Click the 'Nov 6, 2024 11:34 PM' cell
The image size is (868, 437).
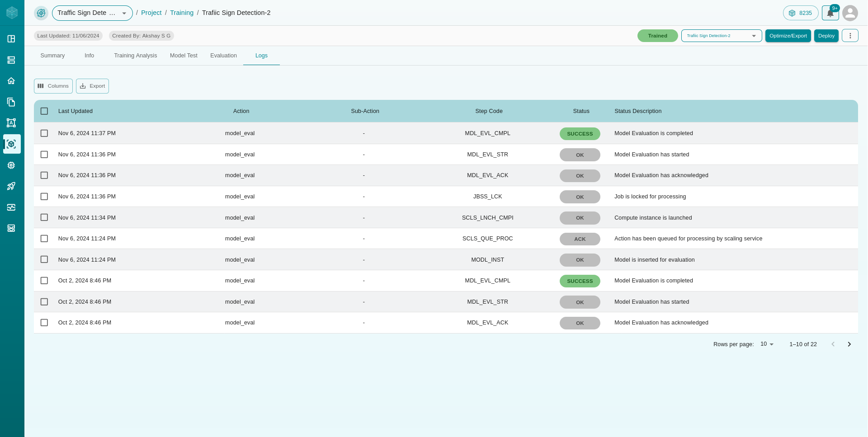[x=87, y=218]
